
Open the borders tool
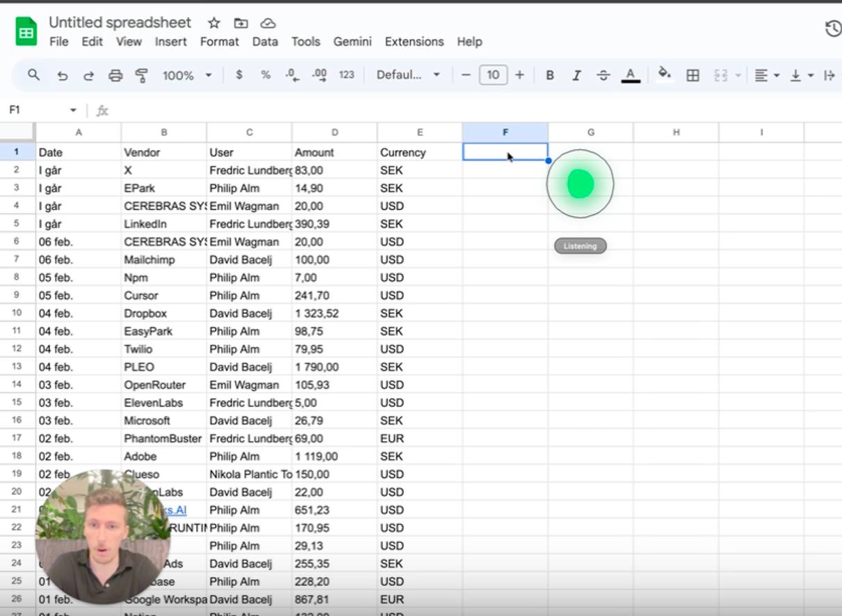point(693,76)
